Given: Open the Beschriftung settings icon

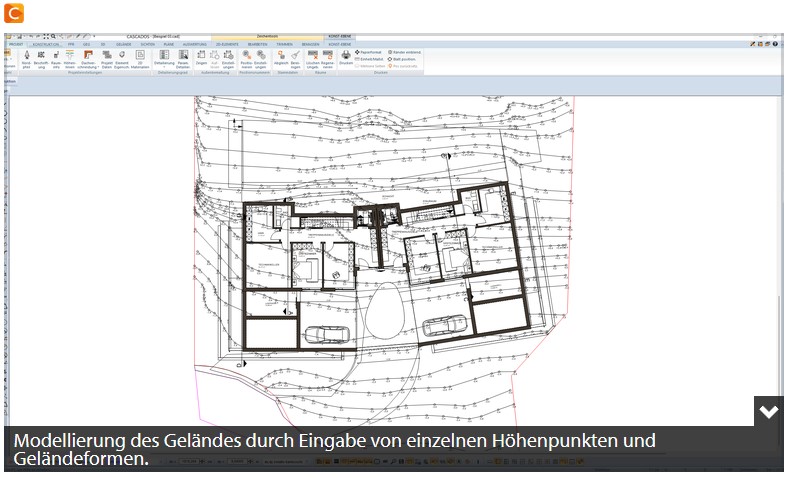Looking at the screenshot, I should (x=41, y=59).
